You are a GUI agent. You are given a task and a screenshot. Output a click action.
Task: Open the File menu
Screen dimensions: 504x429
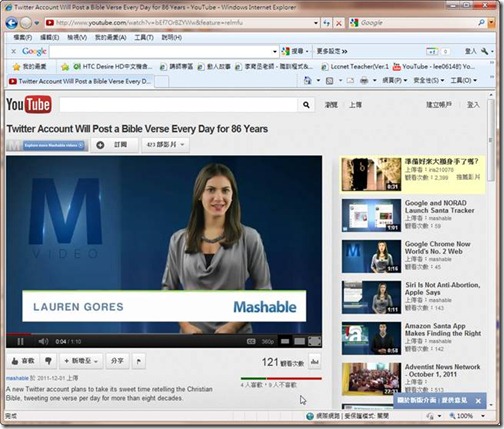point(23,37)
